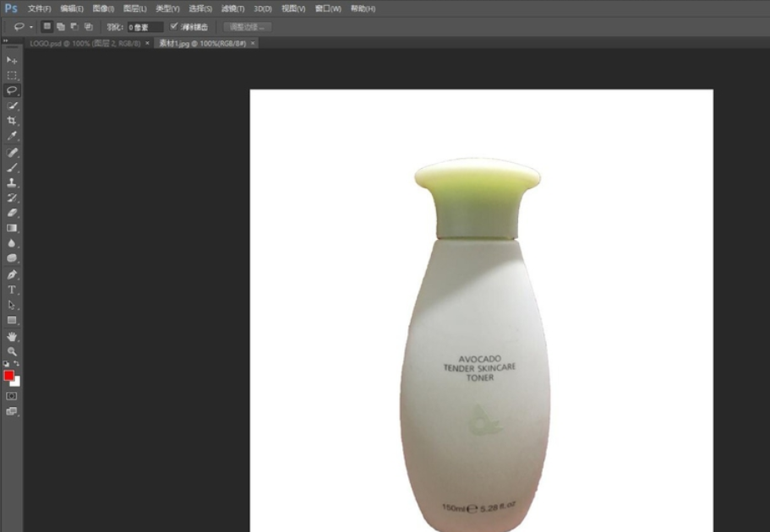Choose Subtract from Selection mode
Screen dimensions: 770x532
tap(74, 26)
